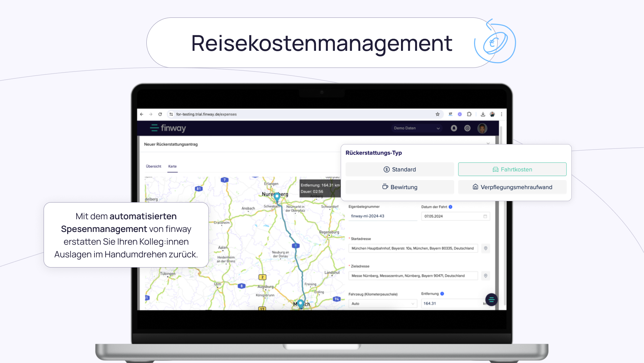The width and height of the screenshot is (644, 363).
Task: Open the round floating finway menu button
Action: pyautogui.click(x=491, y=299)
